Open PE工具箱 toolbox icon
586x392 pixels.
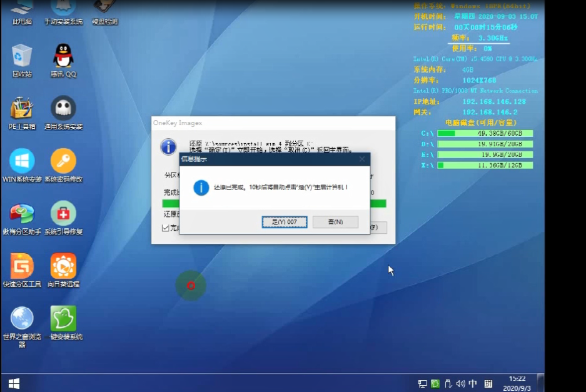point(22,113)
